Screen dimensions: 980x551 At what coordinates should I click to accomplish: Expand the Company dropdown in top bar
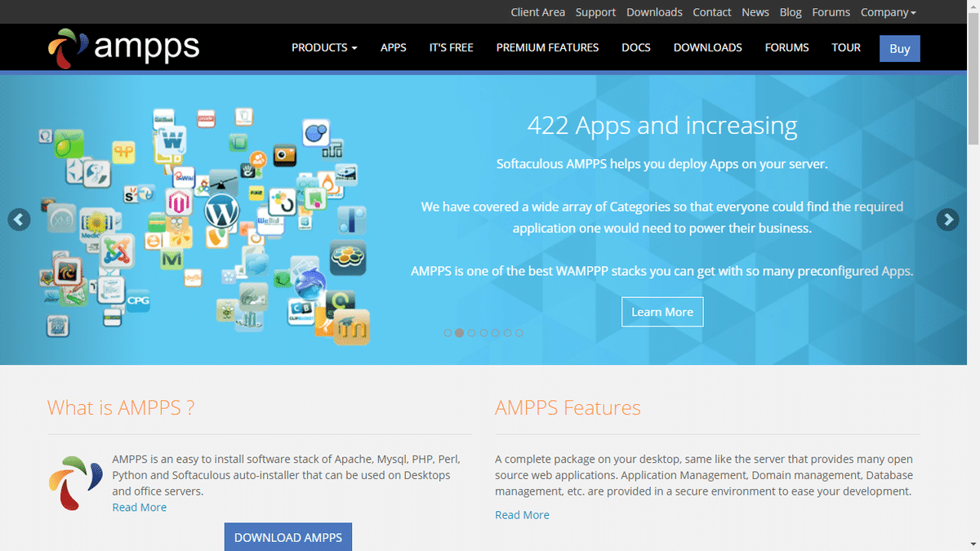889,12
